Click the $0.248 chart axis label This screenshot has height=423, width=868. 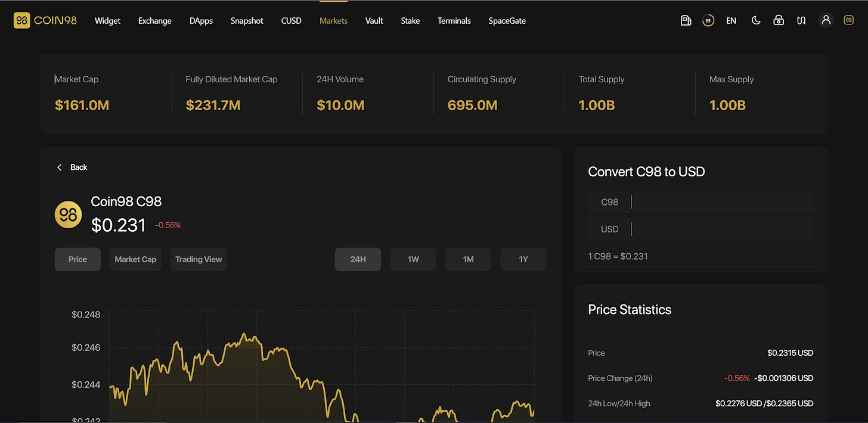click(86, 315)
